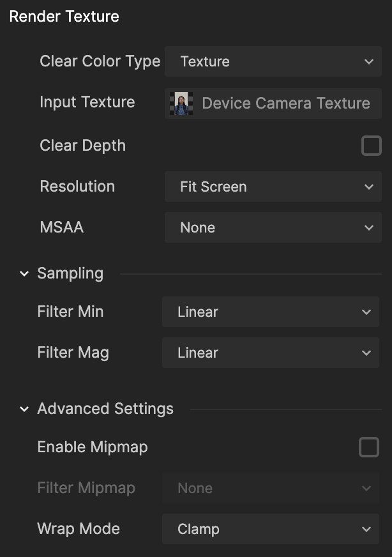The image size is (392, 557).
Task: Click the Clear Depth label
Action: (83, 146)
